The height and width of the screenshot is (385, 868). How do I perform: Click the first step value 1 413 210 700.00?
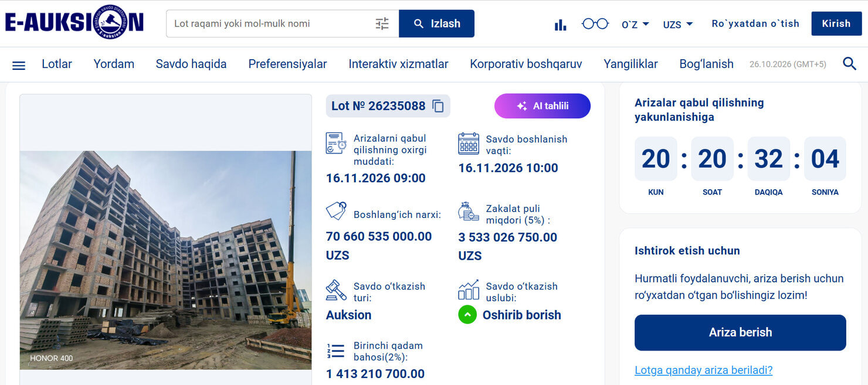tap(375, 374)
